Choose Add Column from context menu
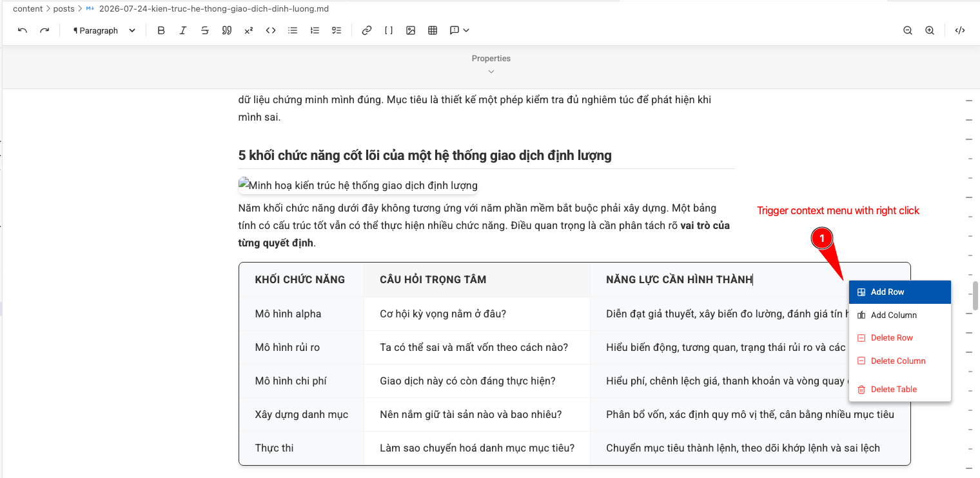Image resolution: width=980 pixels, height=478 pixels. (x=900, y=315)
